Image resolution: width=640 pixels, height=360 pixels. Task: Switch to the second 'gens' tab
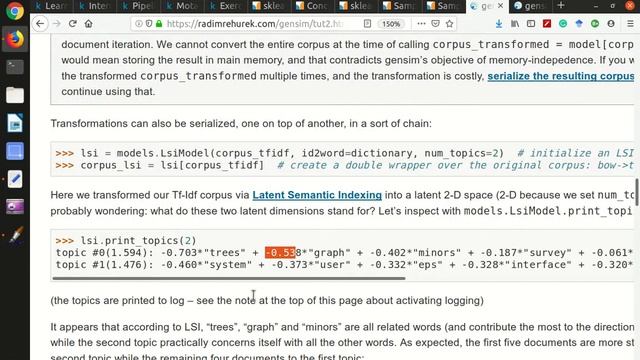529,6
